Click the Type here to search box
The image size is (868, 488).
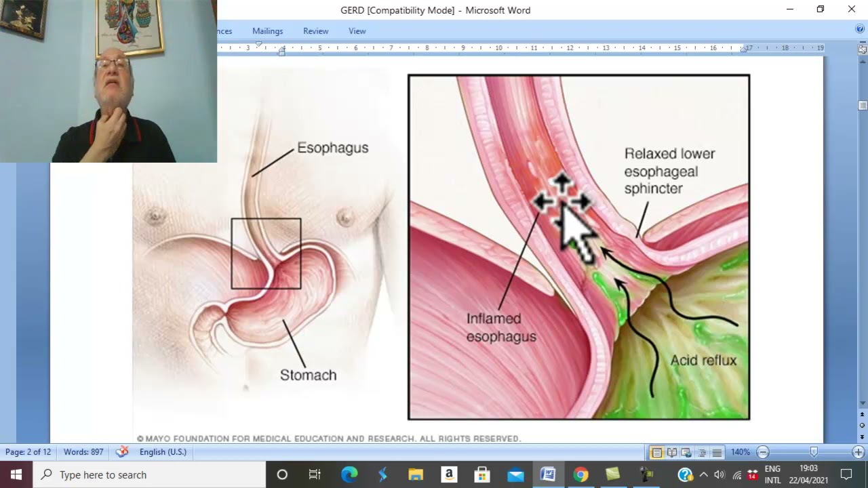pyautogui.click(x=149, y=474)
